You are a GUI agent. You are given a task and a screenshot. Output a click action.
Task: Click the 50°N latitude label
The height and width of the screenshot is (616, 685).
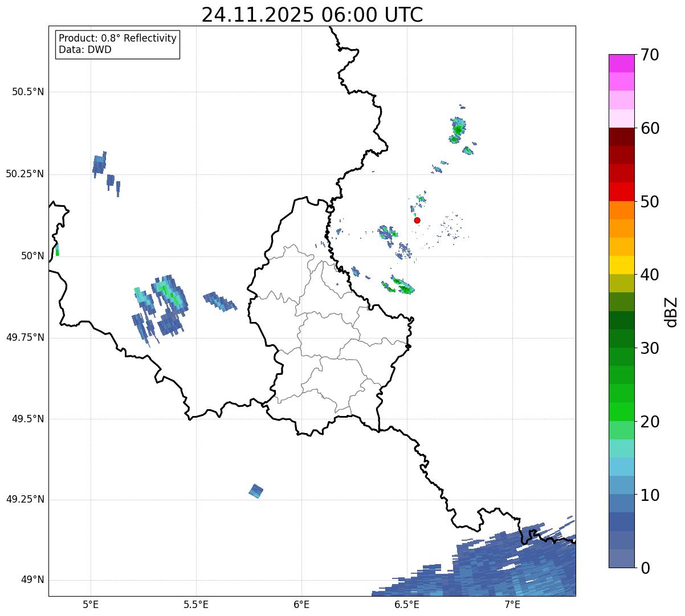coord(32,256)
